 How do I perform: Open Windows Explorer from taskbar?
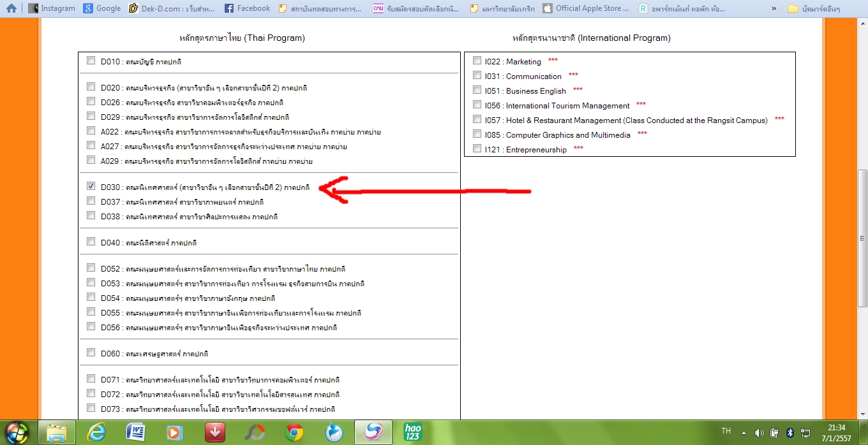coord(56,432)
